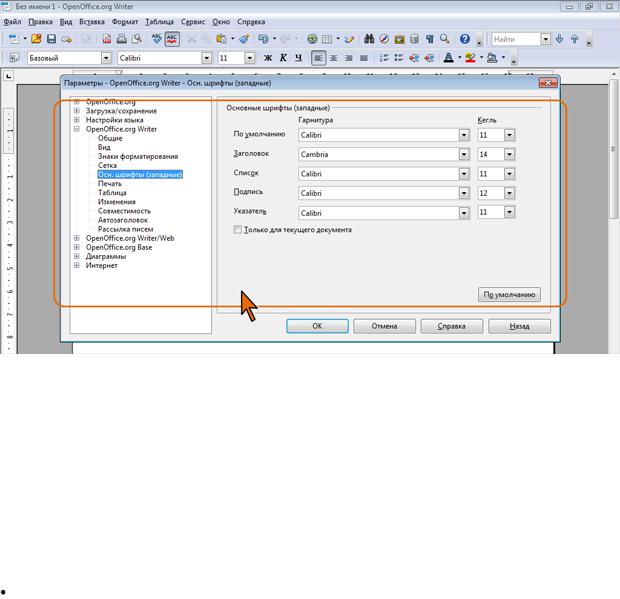This screenshot has height=599, width=620.
Task: Confirm the dialog with OK
Action: point(318,326)
